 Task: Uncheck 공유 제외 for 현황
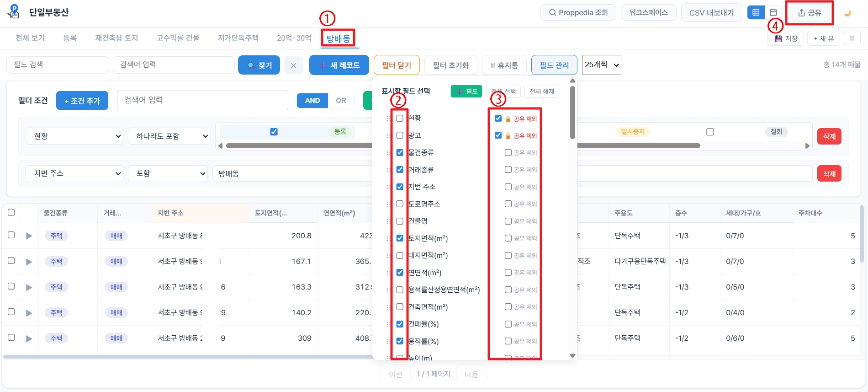(x=498, y=118)
